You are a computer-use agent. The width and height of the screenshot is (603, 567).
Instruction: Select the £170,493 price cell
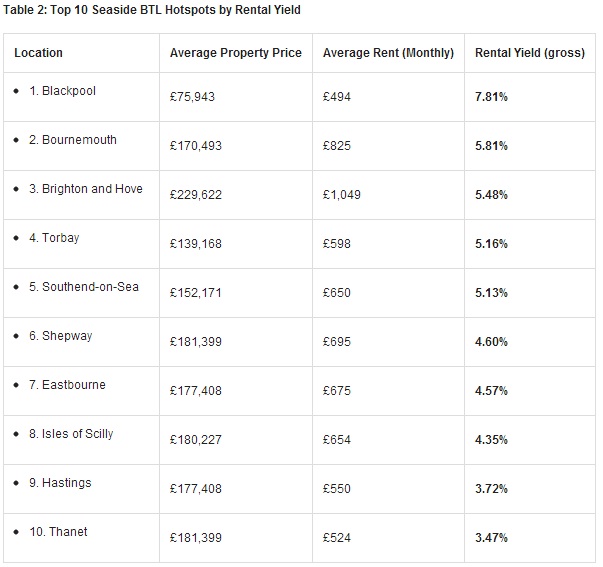pyautogui.click(x=196, y=146)
